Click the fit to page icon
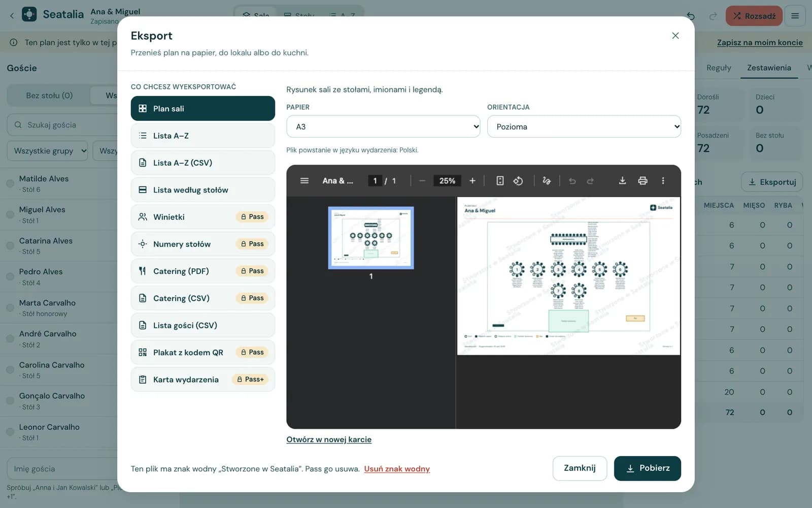Image resolution: width=812 pixels, height=508 pixels. [x=500, y=181]
